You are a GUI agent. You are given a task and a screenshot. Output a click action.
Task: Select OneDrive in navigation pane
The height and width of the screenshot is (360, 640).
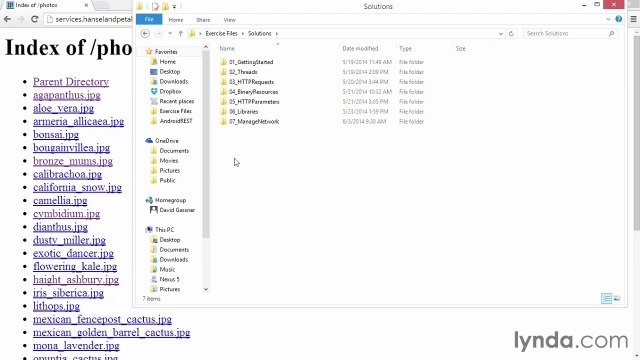click(167, 141)
